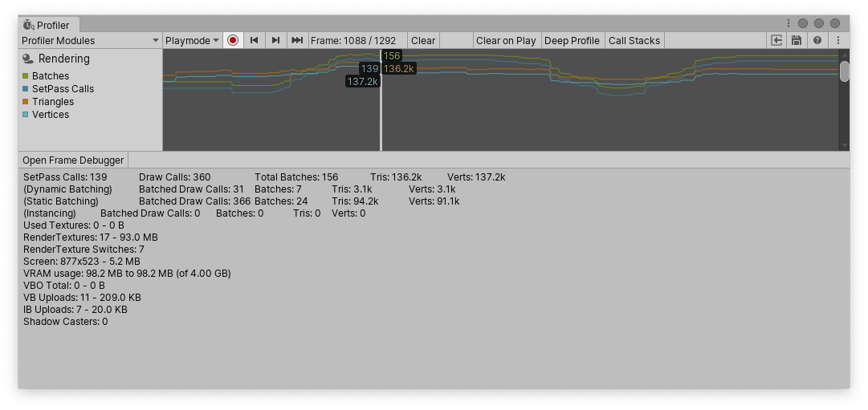868x410 pixels.
Task: Click the (Instancing) label
Action: pyautogui.click(x=50, y=213)
